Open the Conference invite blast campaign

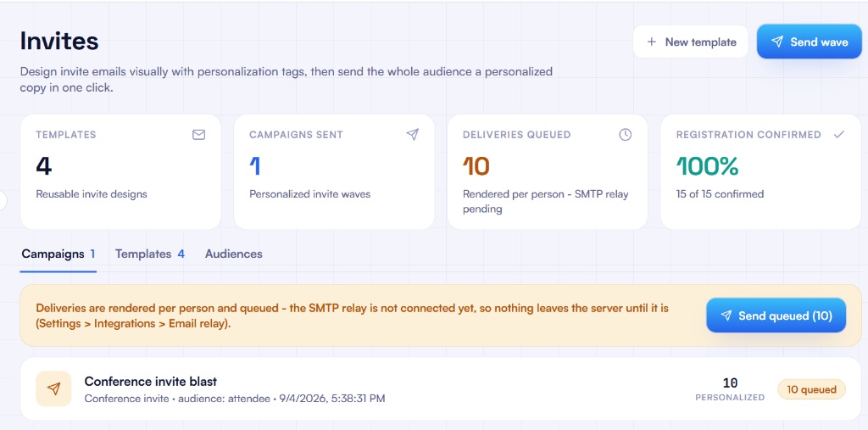(x=441, y=389)
